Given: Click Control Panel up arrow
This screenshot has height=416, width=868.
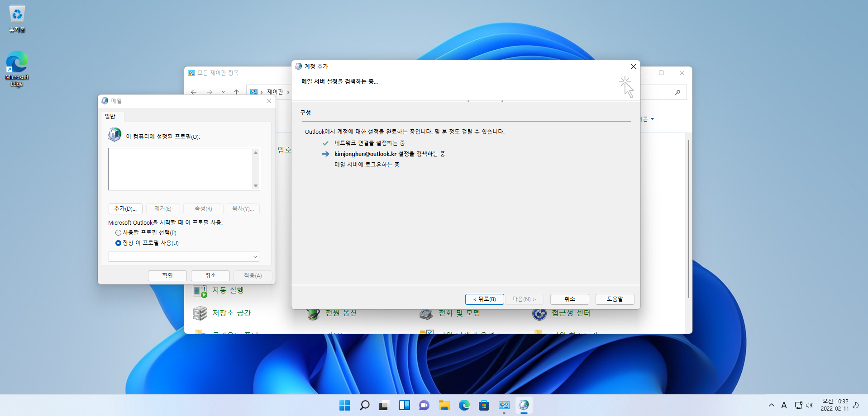Looking at the screenshot, I should click(236, 92).
